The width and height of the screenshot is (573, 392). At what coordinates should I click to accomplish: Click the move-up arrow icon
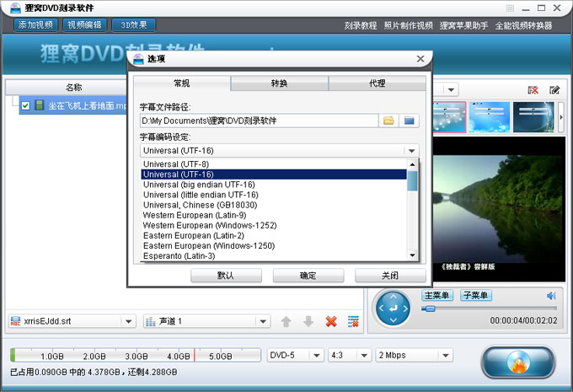286,321
